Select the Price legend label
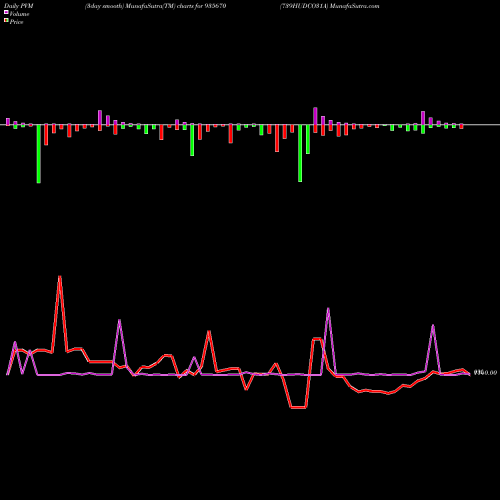 click(x=16, y=22)
